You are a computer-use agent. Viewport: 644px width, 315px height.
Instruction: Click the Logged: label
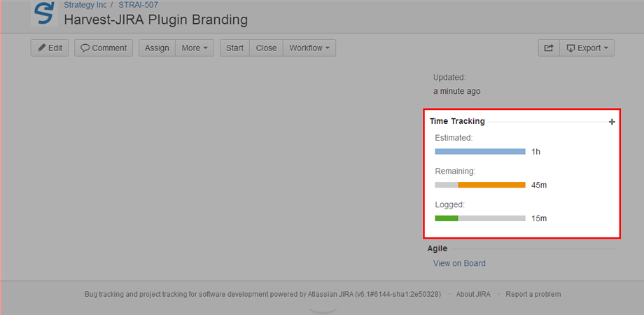click(449, 204)
